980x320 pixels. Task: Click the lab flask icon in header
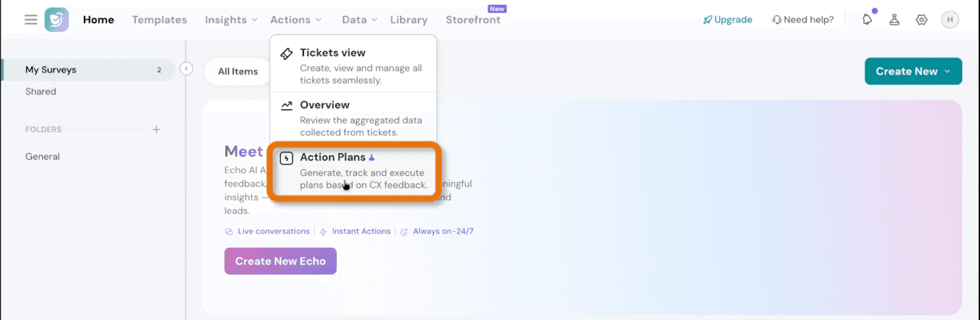(x=894, y=20)
